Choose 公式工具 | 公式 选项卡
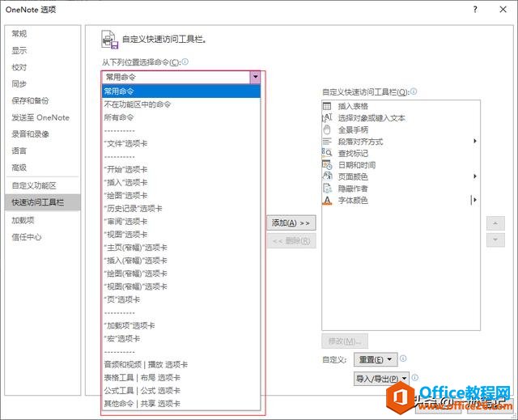The width and height of the screenshot is (518, 420). click(181, 391)
